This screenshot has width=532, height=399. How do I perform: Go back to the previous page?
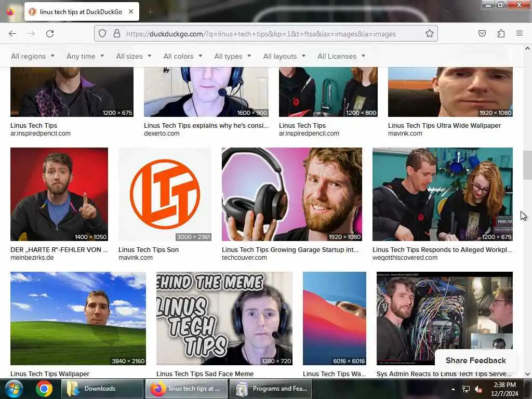(12, 34)
